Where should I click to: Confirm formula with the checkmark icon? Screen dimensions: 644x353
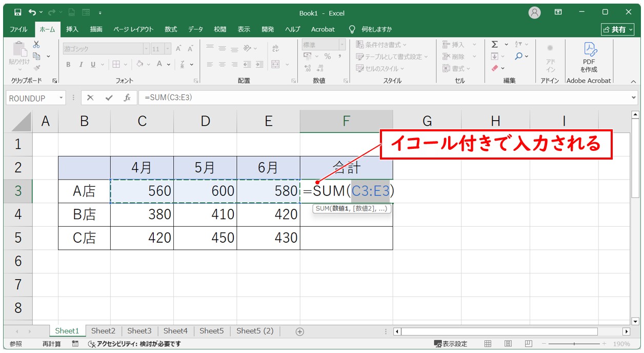pyautogui.click(x=109, y=97)
